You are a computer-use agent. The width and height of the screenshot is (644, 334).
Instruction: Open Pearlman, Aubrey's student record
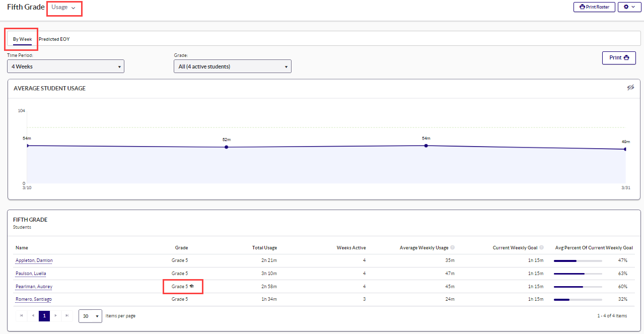(34, 287)
